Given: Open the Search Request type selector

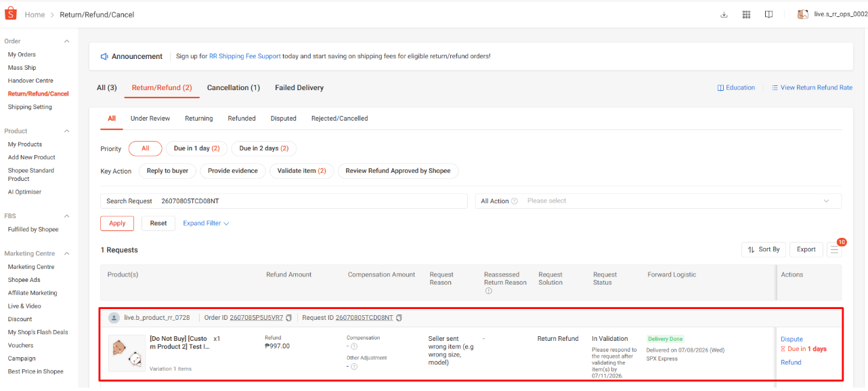Looking at the screenshot, I should click(129, 201).
